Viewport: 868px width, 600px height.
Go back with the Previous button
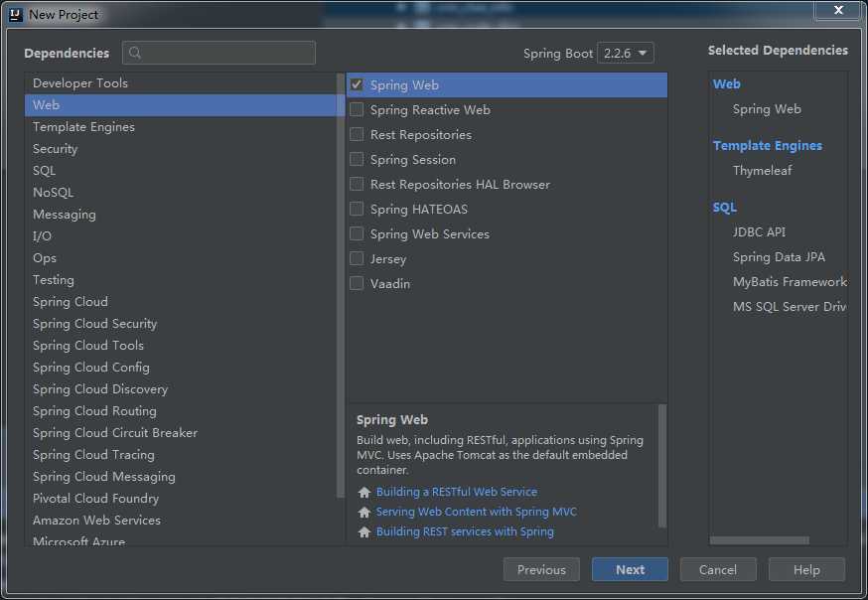[x=541, y=569]
